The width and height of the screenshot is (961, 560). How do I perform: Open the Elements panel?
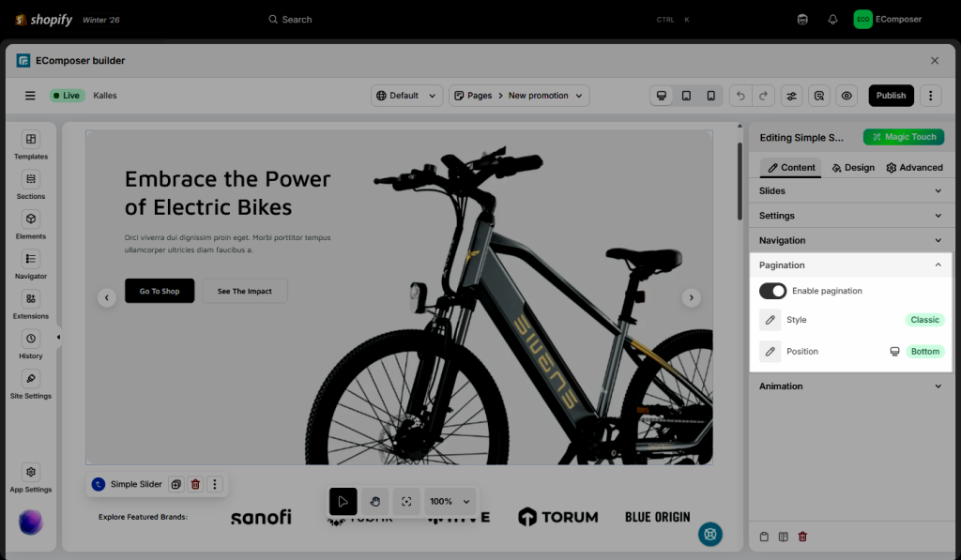(31, 219)
